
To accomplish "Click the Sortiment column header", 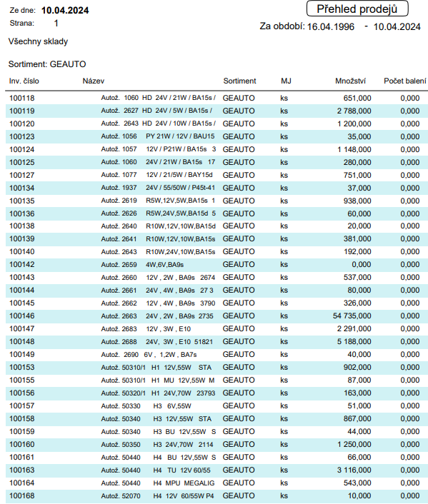I will pos(239,81).
